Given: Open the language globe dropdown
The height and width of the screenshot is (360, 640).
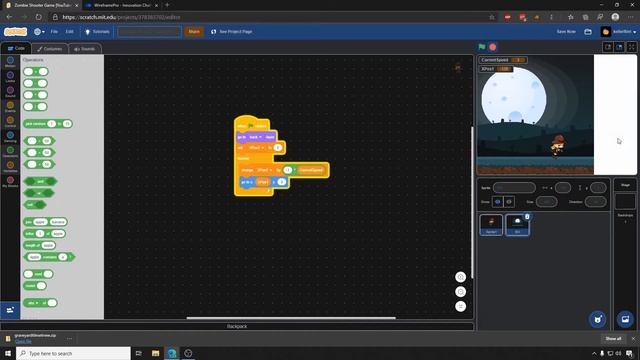Looking at the screenshot, I should 39,31.
